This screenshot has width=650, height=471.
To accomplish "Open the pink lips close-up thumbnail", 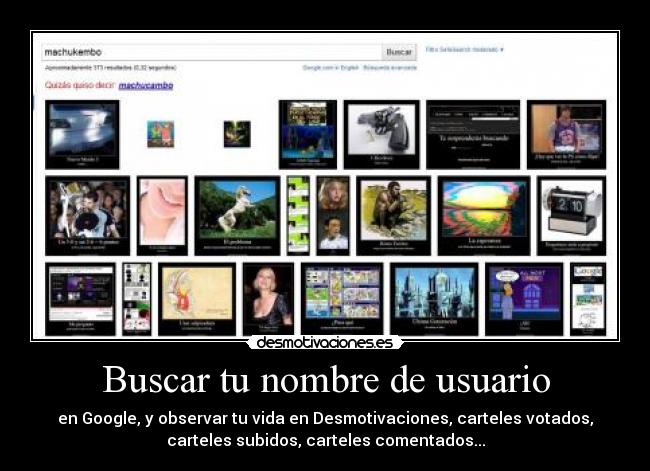I will (x=162, y=216).
